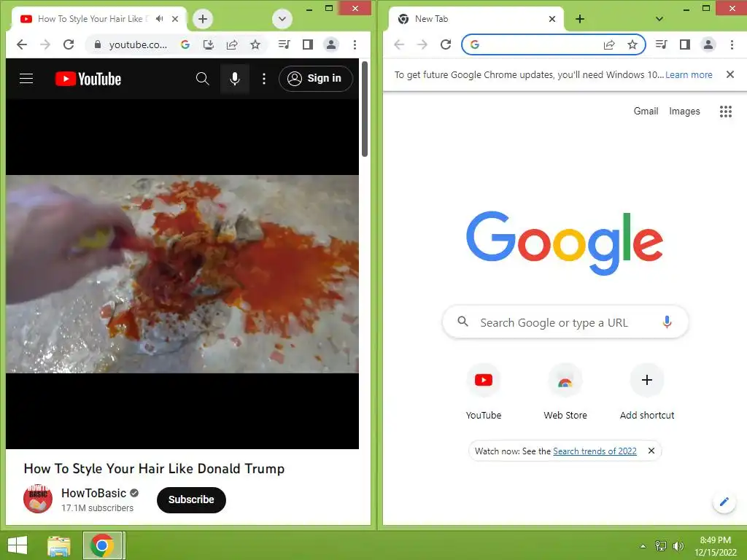Customize this page pencil button
Viewport: 747px width, 560px height.
(724, 502)
